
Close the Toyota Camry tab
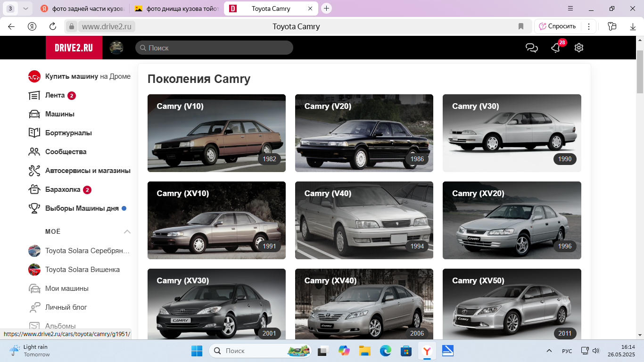310,8
